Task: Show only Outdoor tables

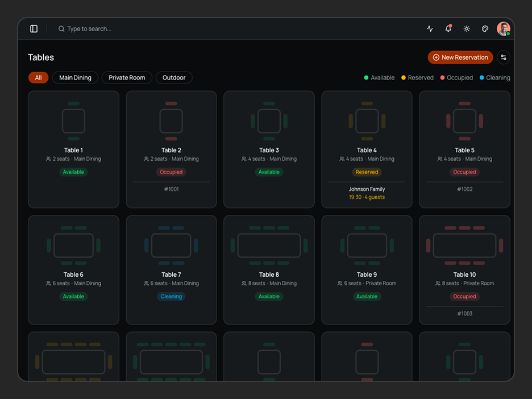Action: [x=174, y=78]
